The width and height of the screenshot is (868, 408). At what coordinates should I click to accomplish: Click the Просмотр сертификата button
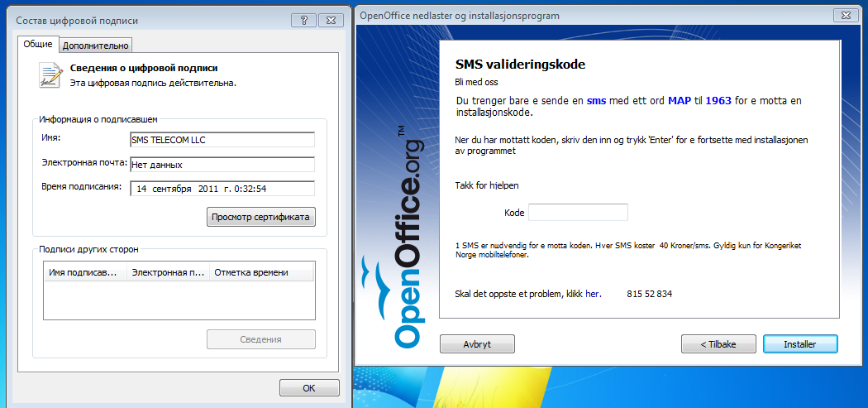coord(261,217)
